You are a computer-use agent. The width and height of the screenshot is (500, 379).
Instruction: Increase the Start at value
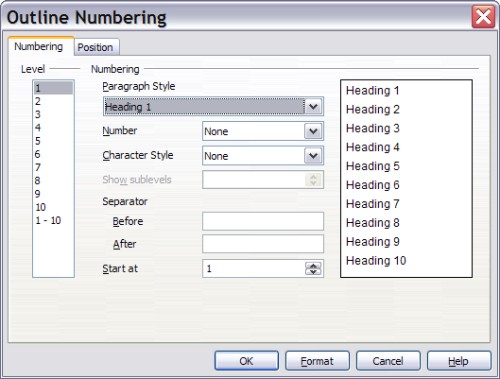tap(313, 265)
